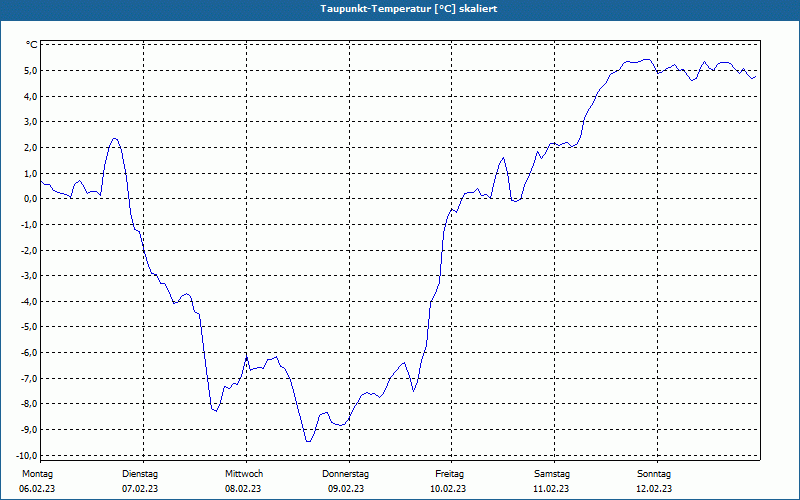800x500 pixels.
Task: Click the °C unit label
Action: 32,45
